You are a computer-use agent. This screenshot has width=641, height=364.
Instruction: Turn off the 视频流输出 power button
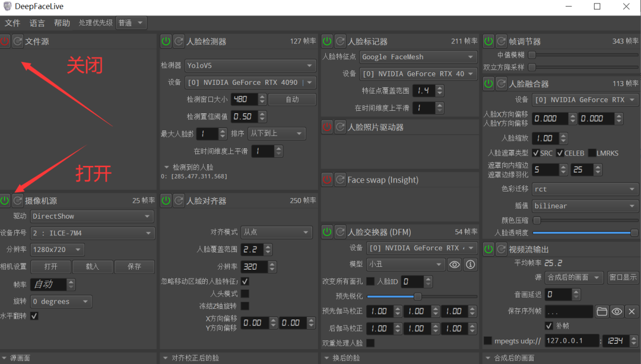click(488, 249)
